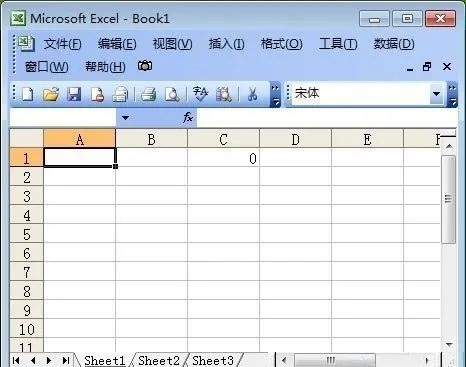Screen dimensions: 466x367
Task: Click the Insert Function fx button
Action: [x=188, y=118]
